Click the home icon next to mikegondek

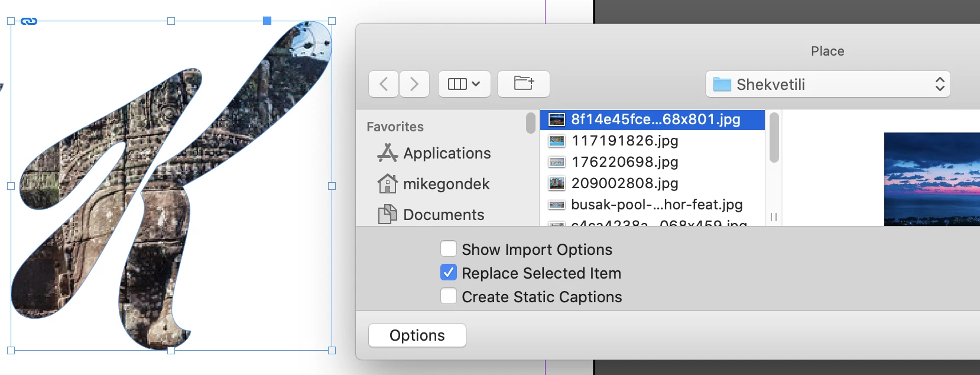pos(387,184)
